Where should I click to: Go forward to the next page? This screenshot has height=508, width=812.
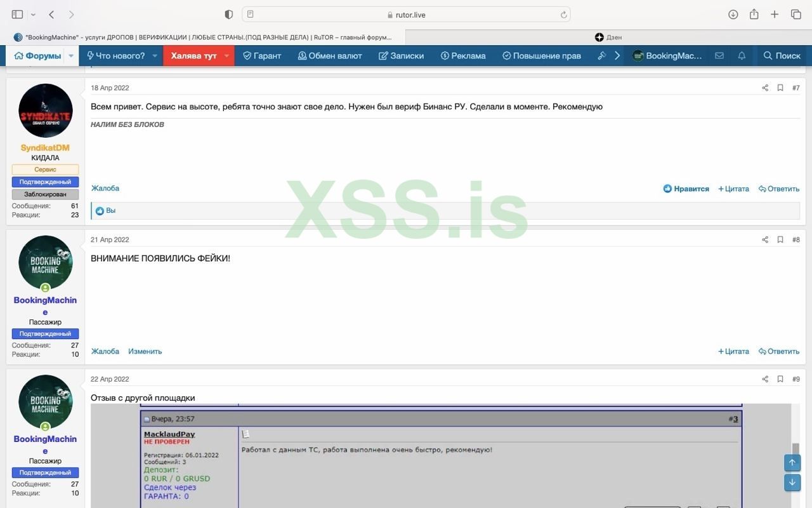pos(71,14)
